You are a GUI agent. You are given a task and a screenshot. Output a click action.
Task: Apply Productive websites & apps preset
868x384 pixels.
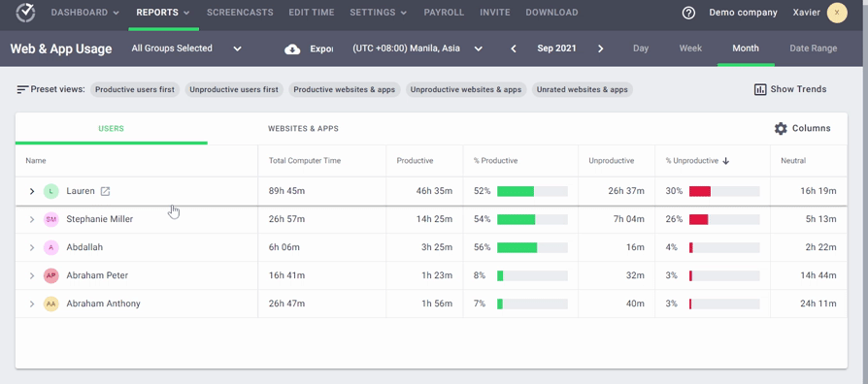tap(345, 89)
